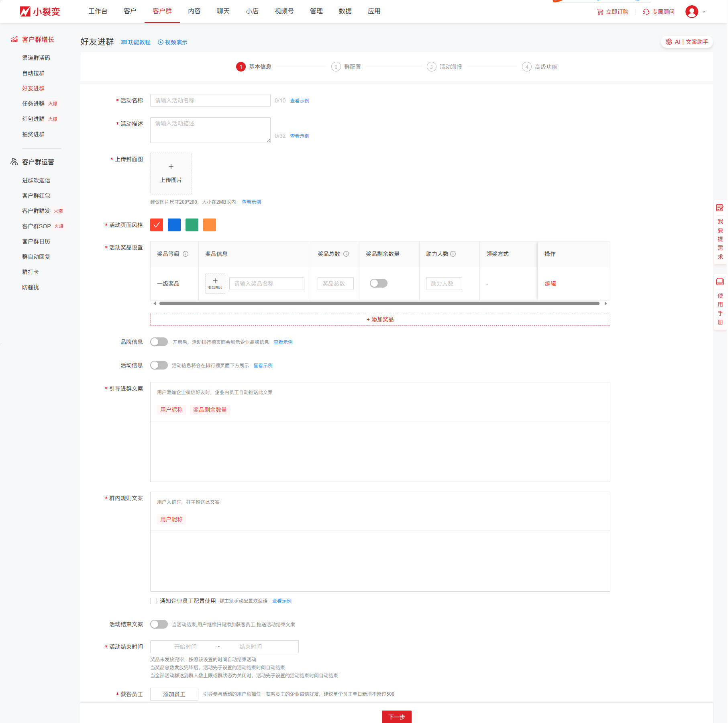
Task: Open the 我要提需求 feedback side icon
Action: pyautogui.click(x=720, y=208)
